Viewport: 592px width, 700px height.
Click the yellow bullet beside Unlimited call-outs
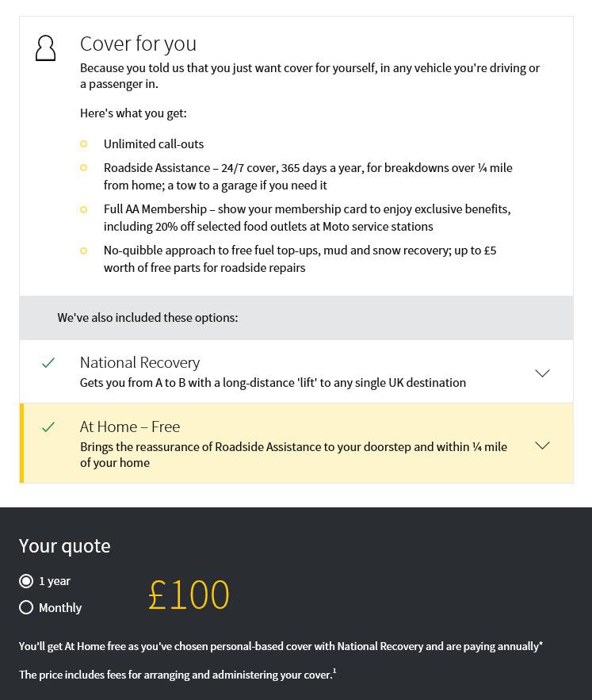pos(83,143)
